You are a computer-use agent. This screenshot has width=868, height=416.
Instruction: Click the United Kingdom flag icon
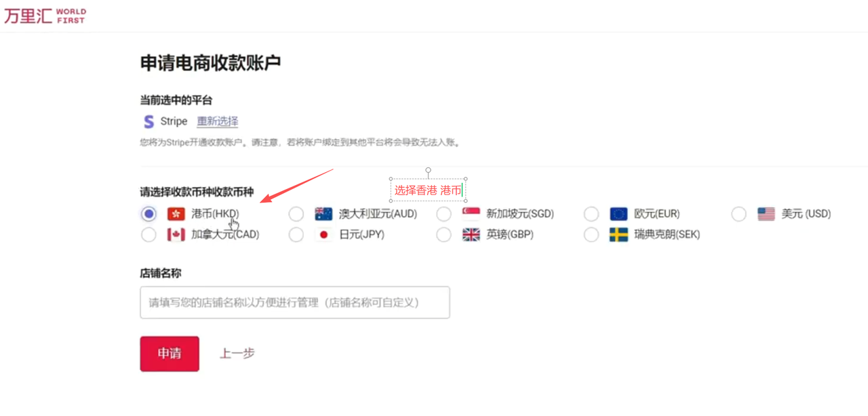[471, 235]
